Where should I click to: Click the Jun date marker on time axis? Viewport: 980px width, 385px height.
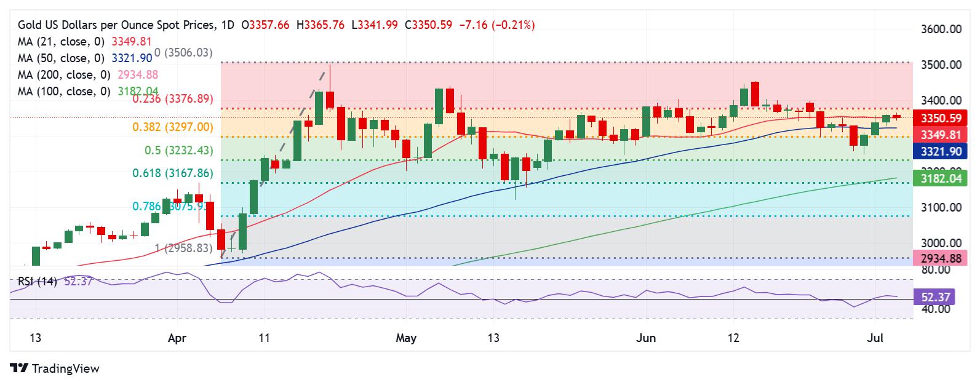click(647, 338)
